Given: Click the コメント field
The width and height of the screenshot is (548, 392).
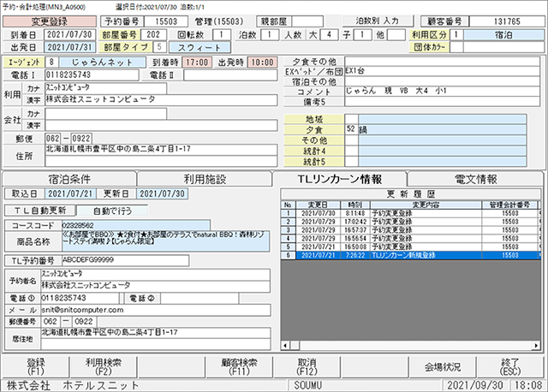Looking at the screenshot, I should [x=442, y=92].
